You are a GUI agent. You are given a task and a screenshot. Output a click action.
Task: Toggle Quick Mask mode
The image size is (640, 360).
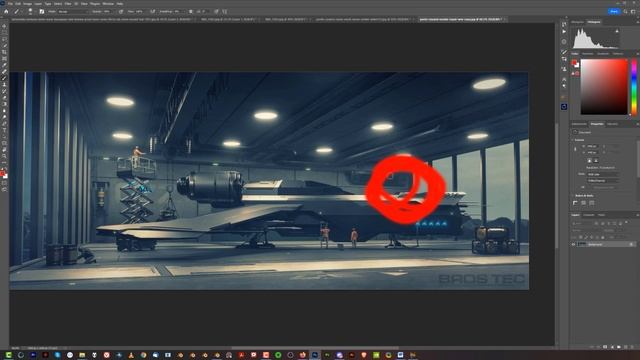click(x=4, y=183)
